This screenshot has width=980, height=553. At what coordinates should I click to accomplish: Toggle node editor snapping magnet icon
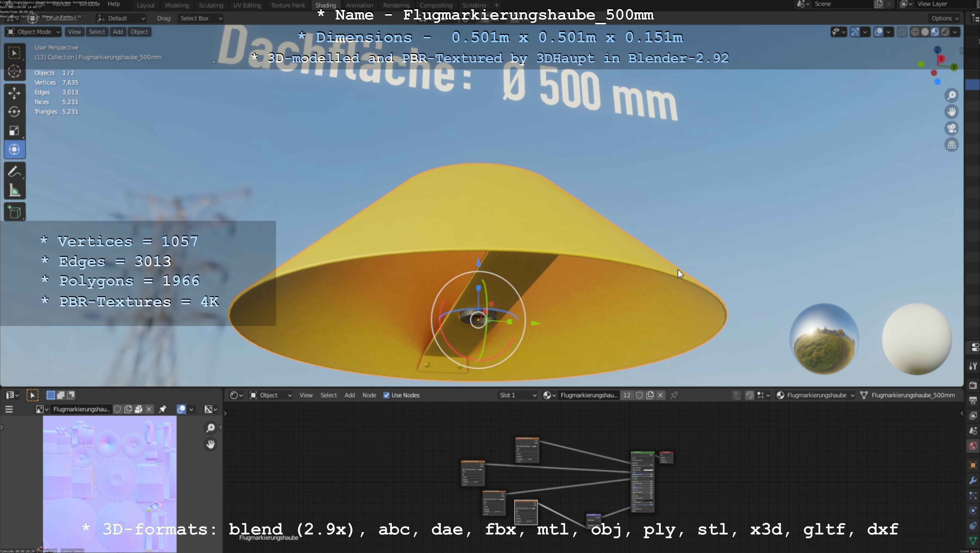pos(749,395)
